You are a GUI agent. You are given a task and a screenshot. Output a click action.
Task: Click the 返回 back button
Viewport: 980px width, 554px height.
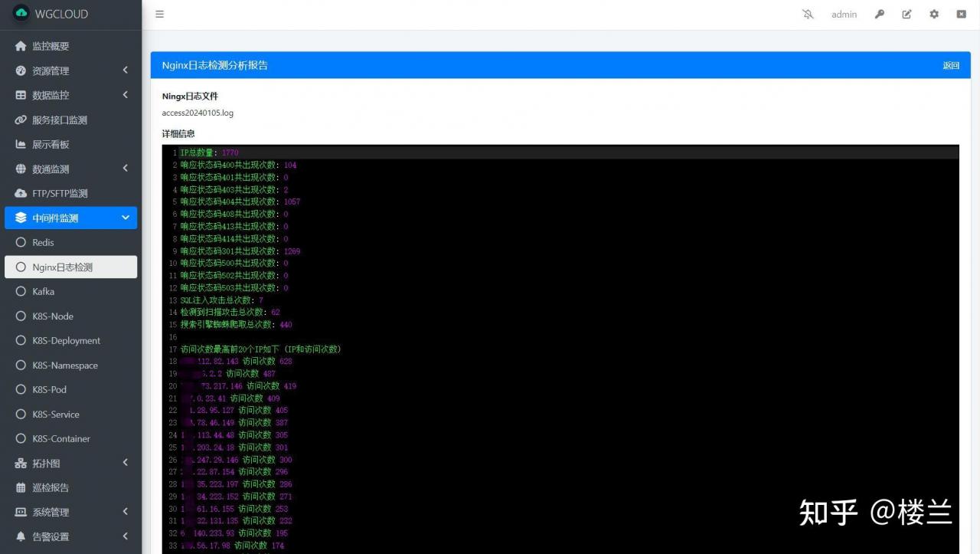click(x=951, y=65)
